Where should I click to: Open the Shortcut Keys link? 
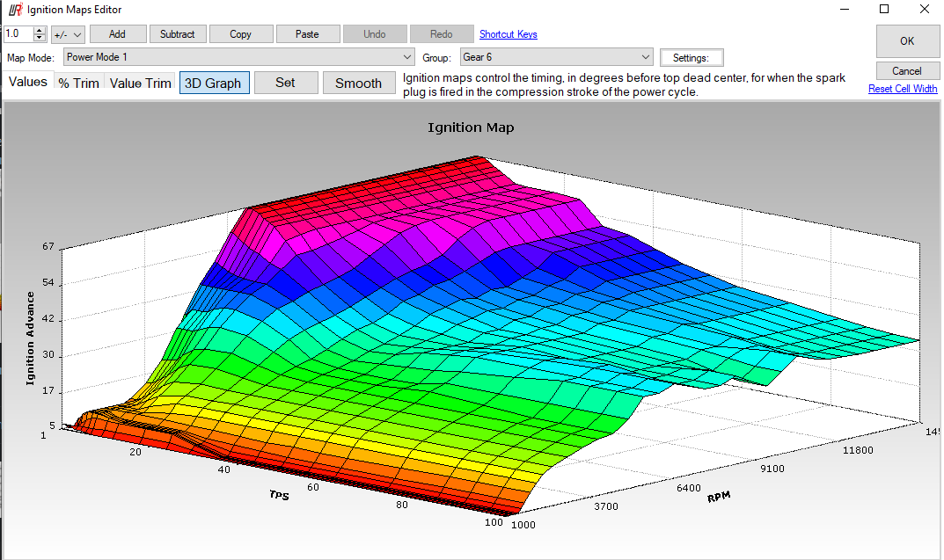click(x=508, y=34)
